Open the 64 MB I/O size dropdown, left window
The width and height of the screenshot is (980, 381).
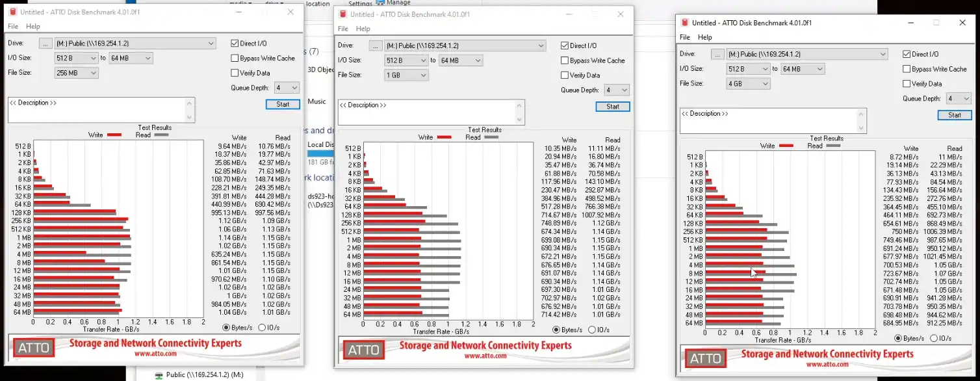[131, 58]
